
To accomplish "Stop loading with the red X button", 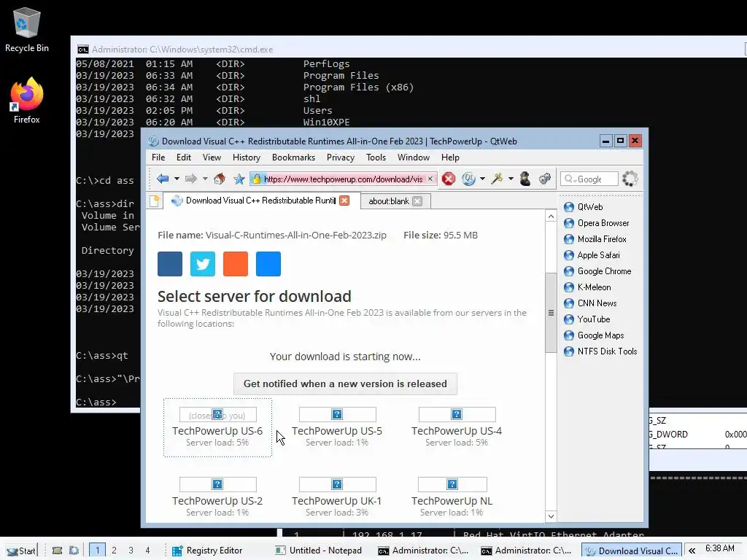I will click(449, 179).
